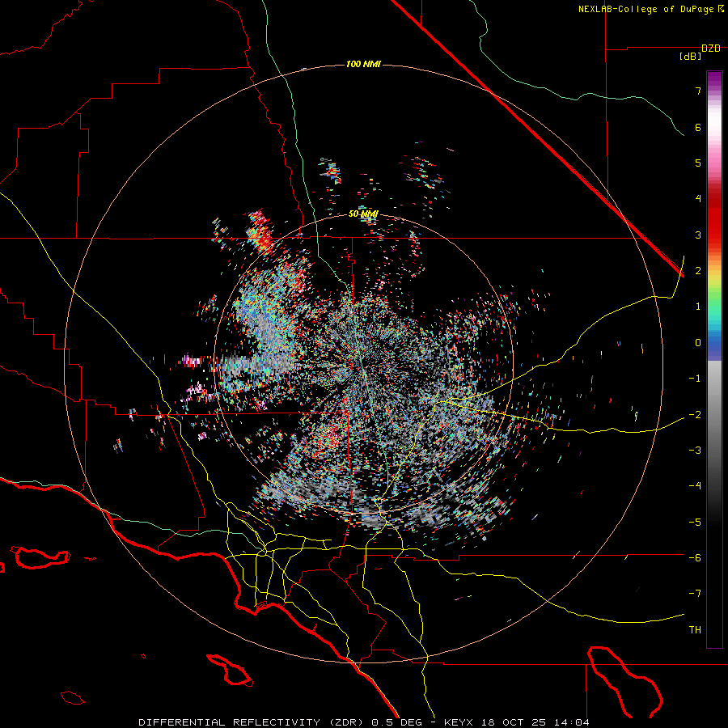The image size is (728, 728).
Task: Click the 50 NMI range ring label
Action: [363, 214]
